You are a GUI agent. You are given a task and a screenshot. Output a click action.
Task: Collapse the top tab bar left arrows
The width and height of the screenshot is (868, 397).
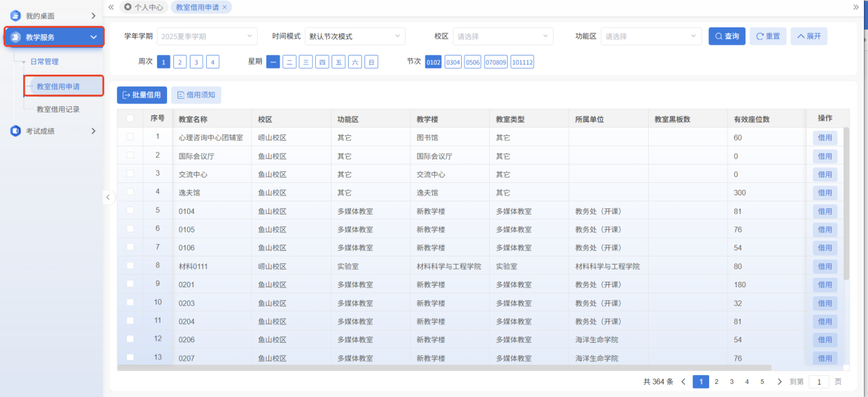(111, 7)
